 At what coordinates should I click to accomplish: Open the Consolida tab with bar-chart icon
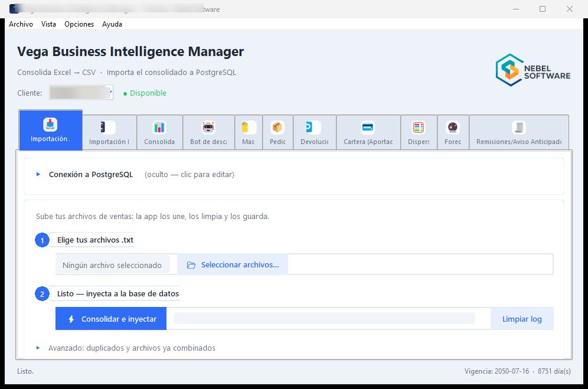(x=159, y=132)
